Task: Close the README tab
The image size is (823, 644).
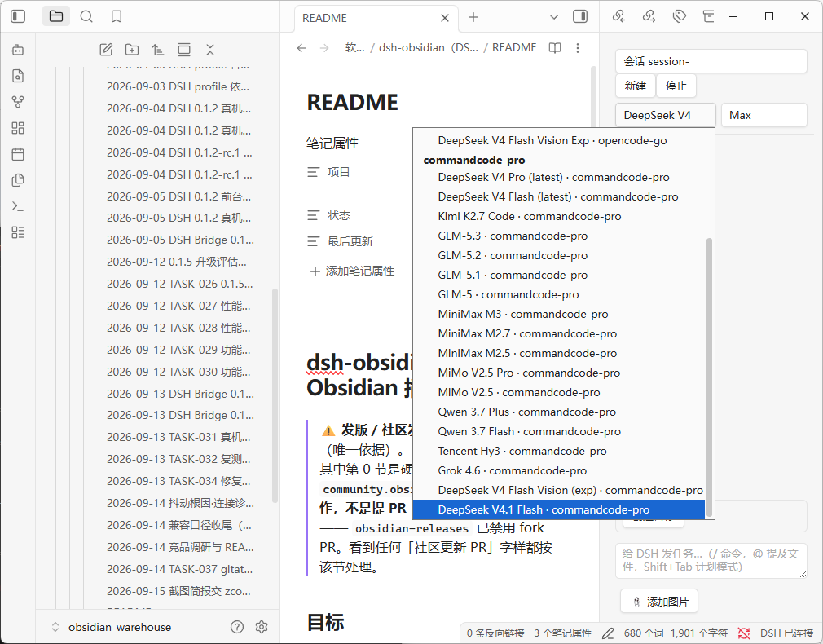Action: tap(445, 18)
